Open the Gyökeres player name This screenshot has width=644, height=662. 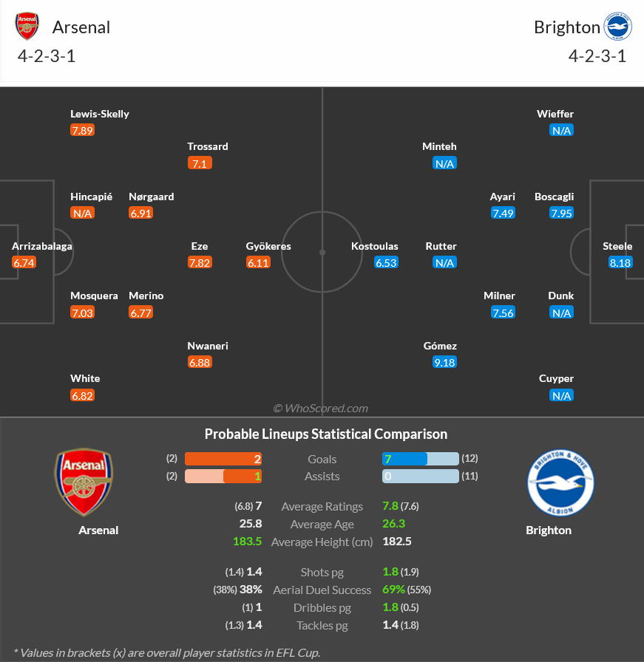pyautogui.click(x=268, y=246)
